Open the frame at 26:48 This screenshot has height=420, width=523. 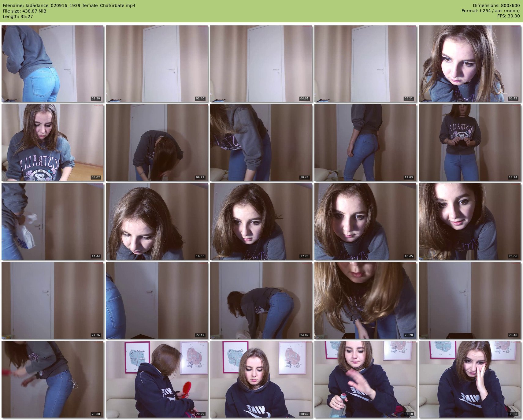pos(469,300)
